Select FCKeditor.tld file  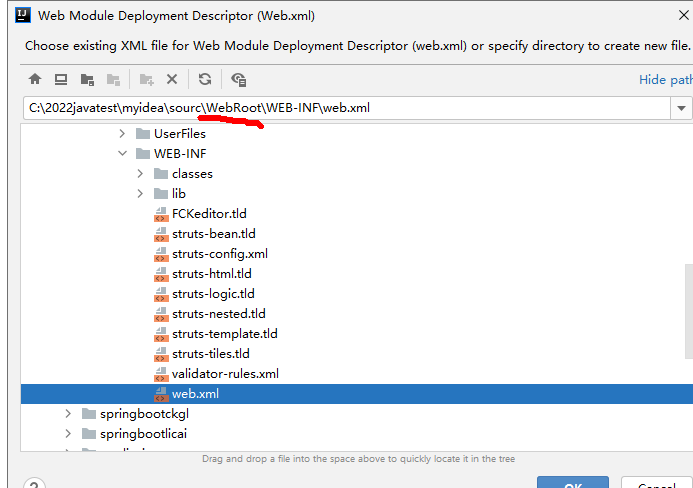click(209, 214)
